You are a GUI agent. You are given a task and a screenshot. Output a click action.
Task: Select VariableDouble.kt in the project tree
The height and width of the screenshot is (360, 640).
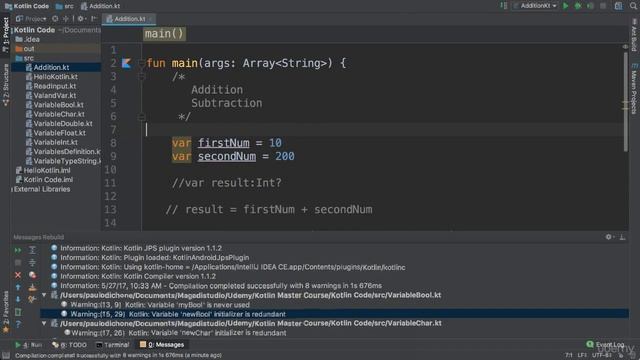click(x=59, y=124)
